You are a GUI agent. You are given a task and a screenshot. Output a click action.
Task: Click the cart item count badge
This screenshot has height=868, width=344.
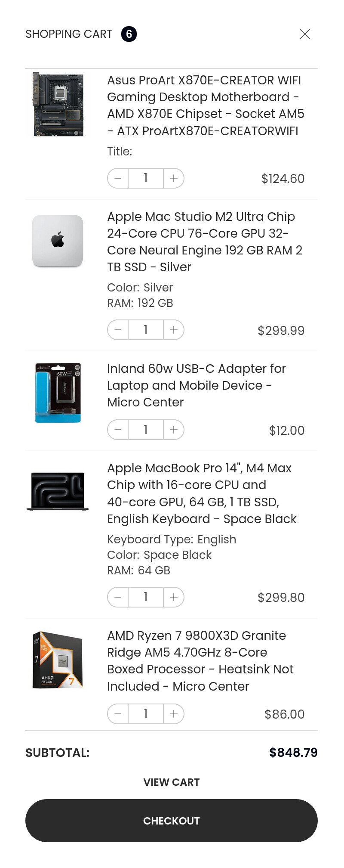[129, 34]
